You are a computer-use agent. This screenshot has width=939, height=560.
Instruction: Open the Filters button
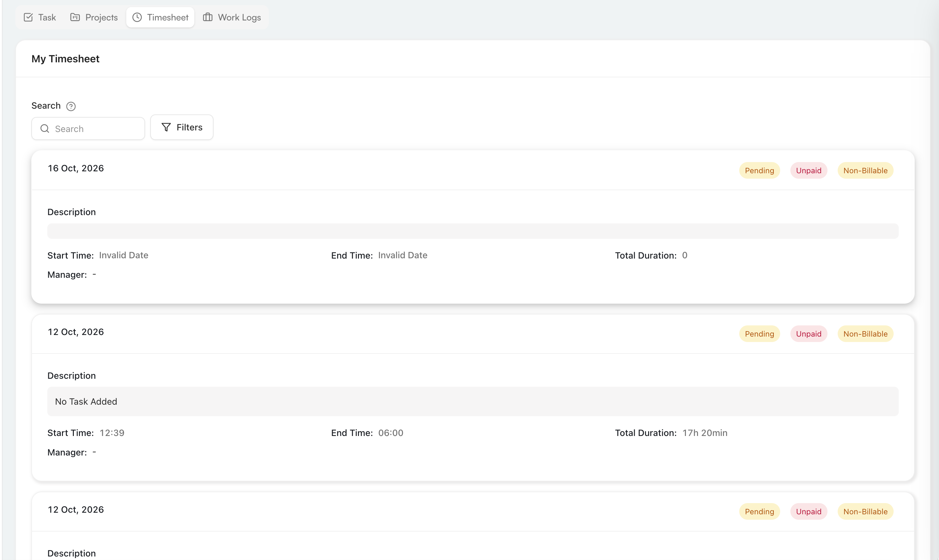click(182, 127)
